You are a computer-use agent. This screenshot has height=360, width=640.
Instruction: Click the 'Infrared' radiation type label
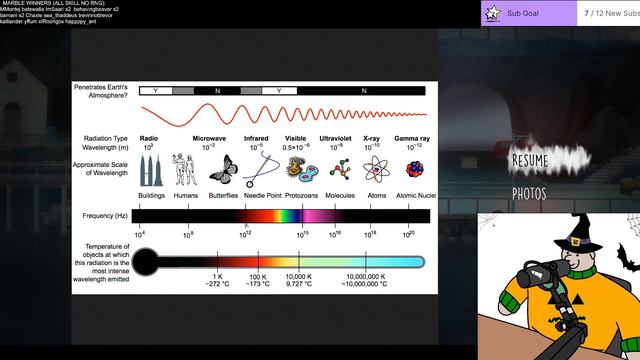click(x=256, y=139)
